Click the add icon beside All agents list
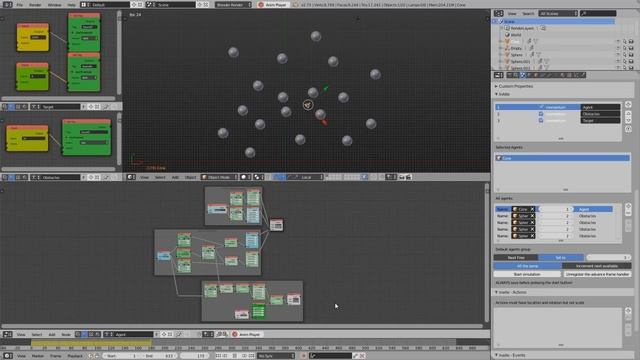The width and height of the screenshot is (640, 360). [x=628, y=207]
